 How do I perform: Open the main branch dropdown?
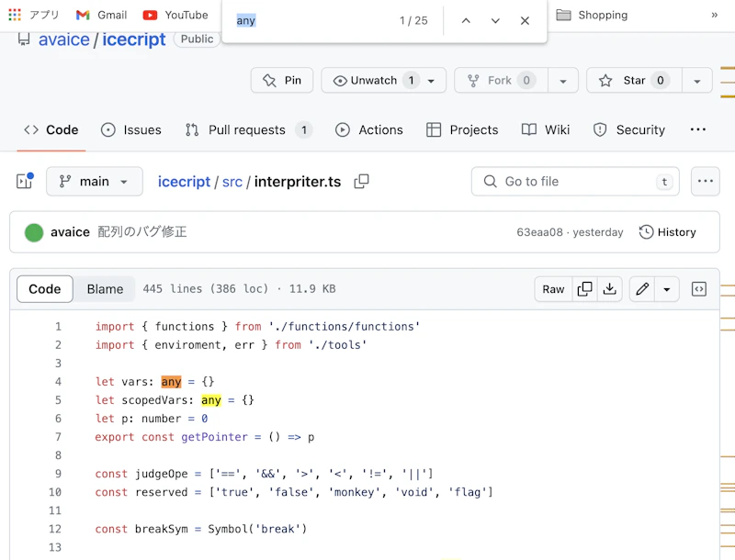click(95, 182)
